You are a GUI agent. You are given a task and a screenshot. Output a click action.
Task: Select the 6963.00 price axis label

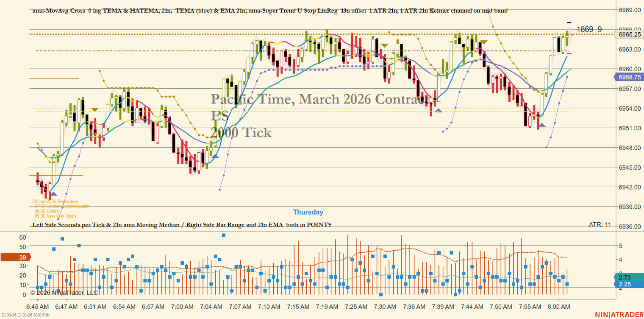pos(629,49)
